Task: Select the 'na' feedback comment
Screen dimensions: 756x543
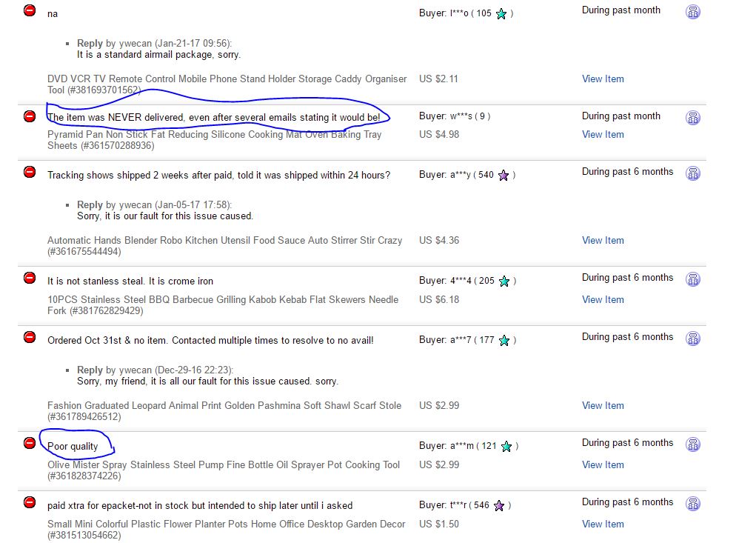Action: 53,14
